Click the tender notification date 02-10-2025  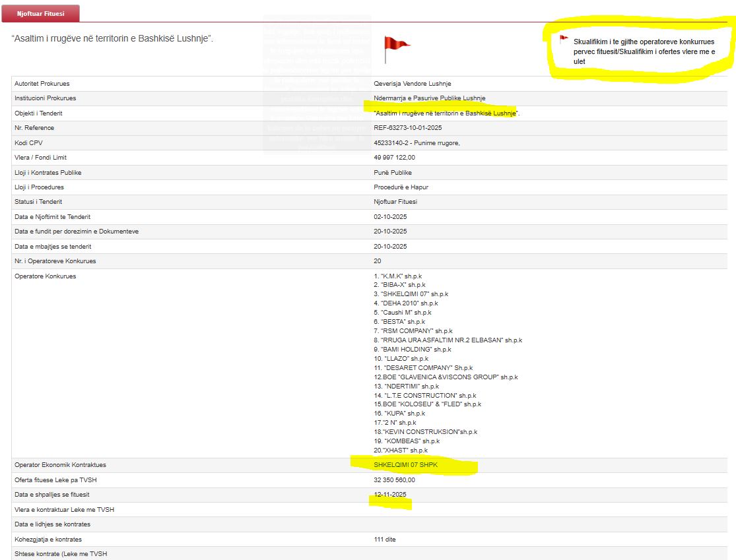click(x=390, y=217)
